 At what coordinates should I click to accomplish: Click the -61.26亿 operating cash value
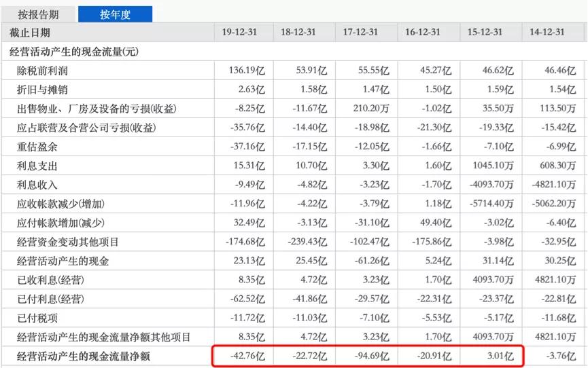coord(372,261)
